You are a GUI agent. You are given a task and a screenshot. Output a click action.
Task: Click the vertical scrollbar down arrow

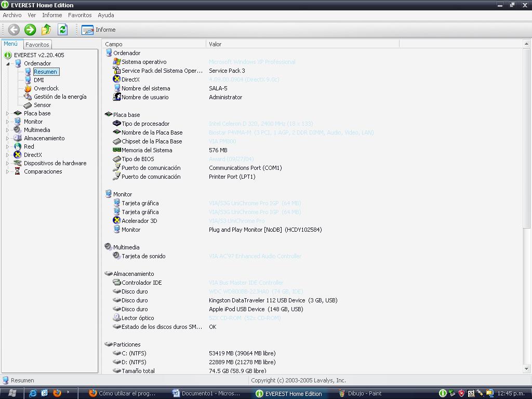coord(526,369)
